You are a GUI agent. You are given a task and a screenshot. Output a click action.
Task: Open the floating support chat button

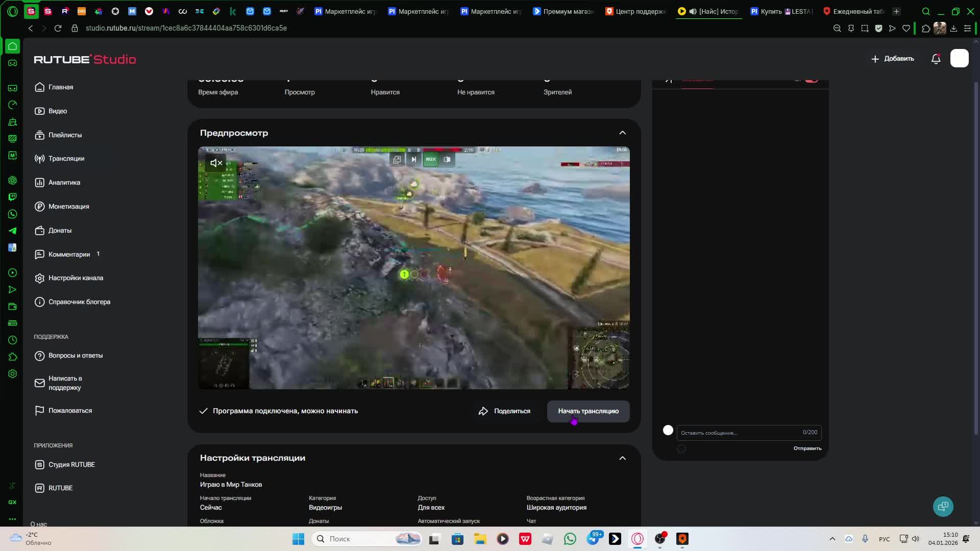click(943, 507)
